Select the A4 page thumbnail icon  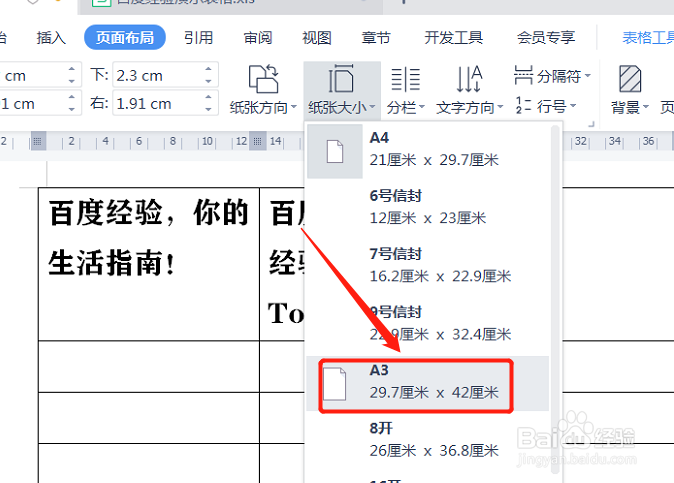click(x=334, y=151)
